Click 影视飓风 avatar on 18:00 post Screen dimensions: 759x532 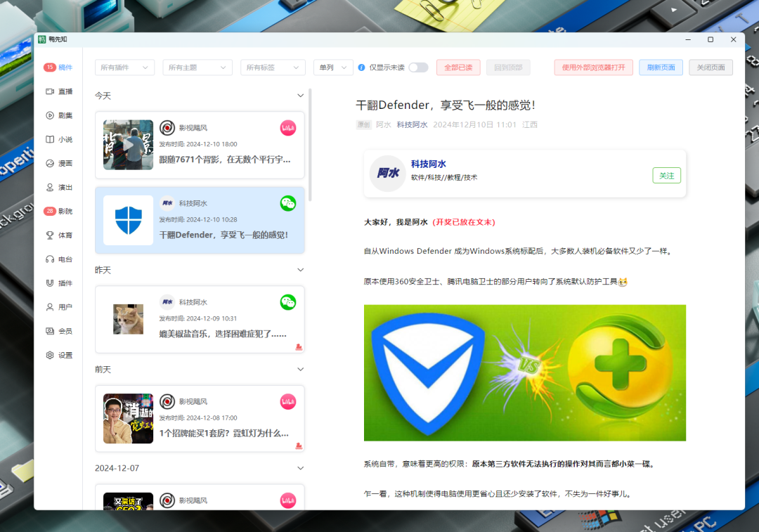[167, 128]
